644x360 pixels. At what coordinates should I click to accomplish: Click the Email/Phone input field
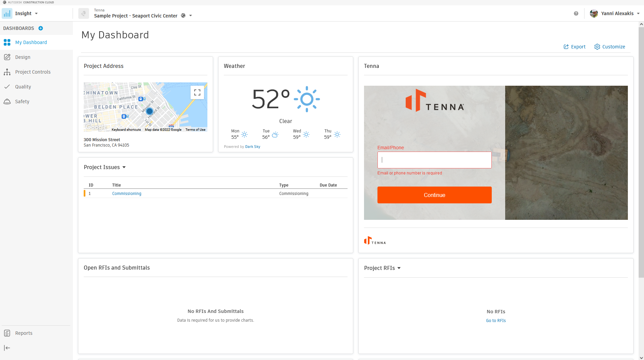point(434,160)
